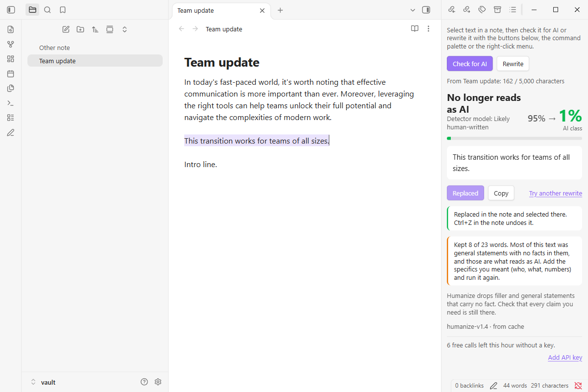Screen dimensions: 588x392
Task: Open the Files explorer tab icon
Action: tap(32, 10)
